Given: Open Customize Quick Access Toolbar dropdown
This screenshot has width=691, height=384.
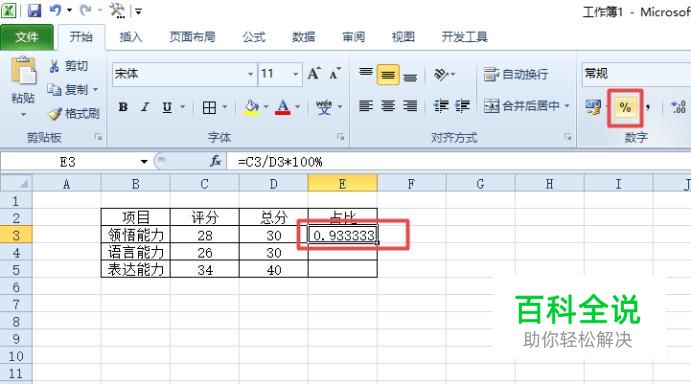Looking at the screenshot, I should (x=138, y=11).
